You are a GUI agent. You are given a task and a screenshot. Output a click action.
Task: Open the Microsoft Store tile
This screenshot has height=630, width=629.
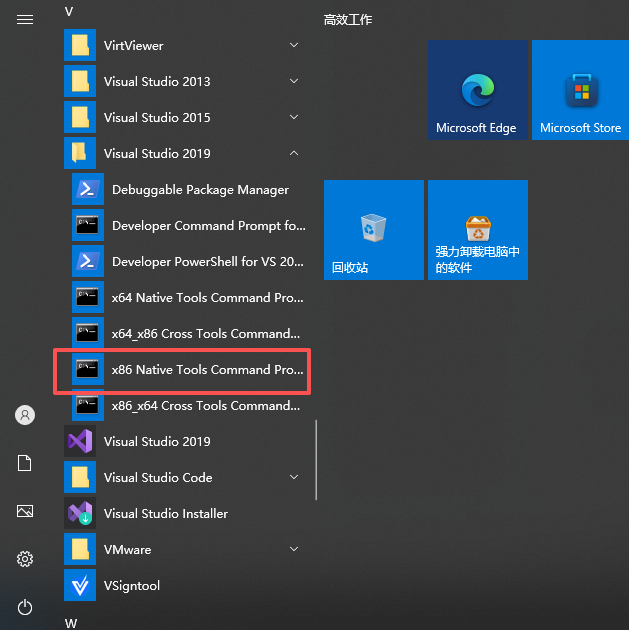(x=581, y=90)
